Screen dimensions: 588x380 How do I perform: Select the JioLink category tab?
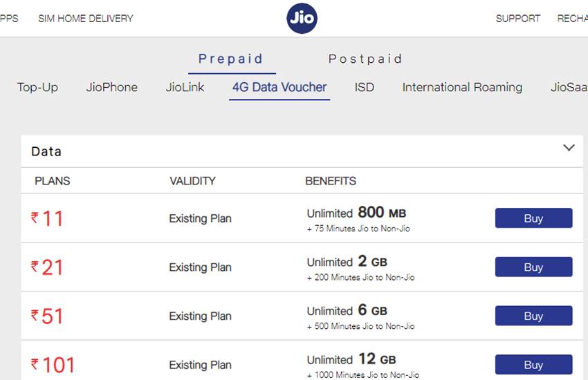click(x=185, y=87)
